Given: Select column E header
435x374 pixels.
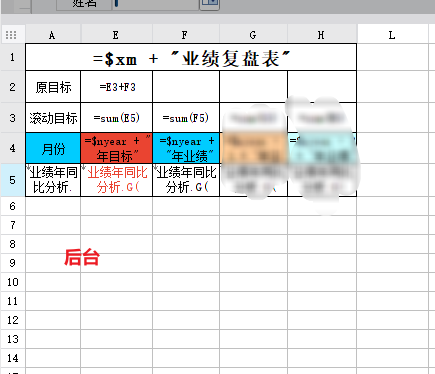Looking at the screenshot, I should pyautogui.click(x=116, y=35).
